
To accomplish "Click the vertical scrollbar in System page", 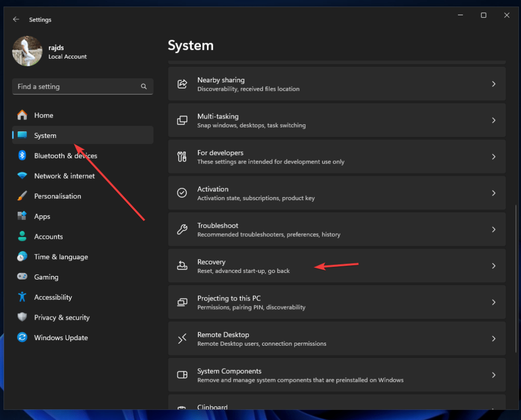I will (516, 278).
